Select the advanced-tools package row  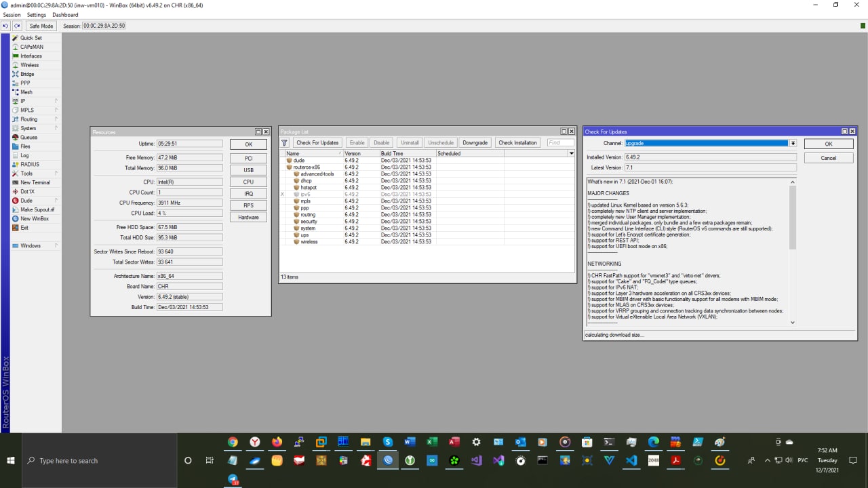point(427,174)
